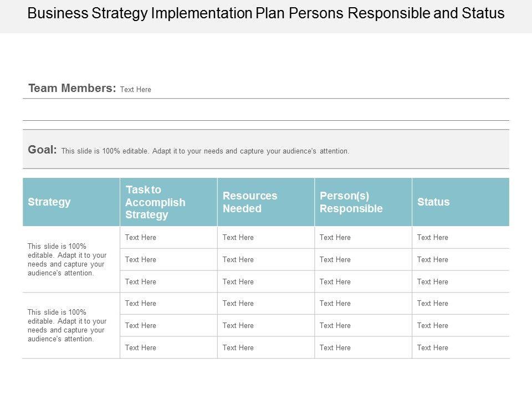Click the slide title heading text

coord(265,14)
